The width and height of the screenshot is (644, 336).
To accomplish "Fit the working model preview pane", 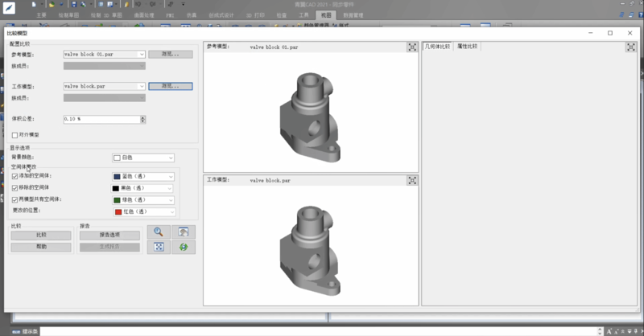I will 412,180.
